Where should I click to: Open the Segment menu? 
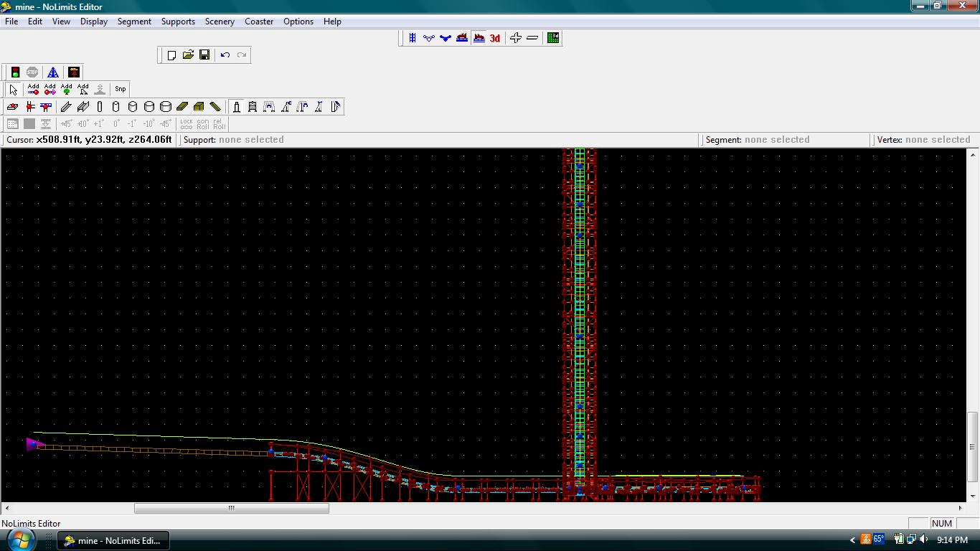click(134, 22)
